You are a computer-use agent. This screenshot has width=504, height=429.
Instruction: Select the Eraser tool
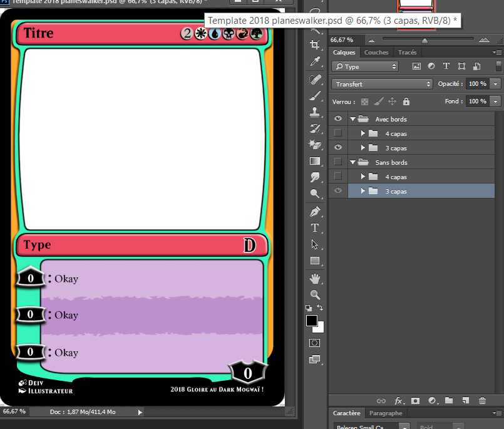(315, 145)
